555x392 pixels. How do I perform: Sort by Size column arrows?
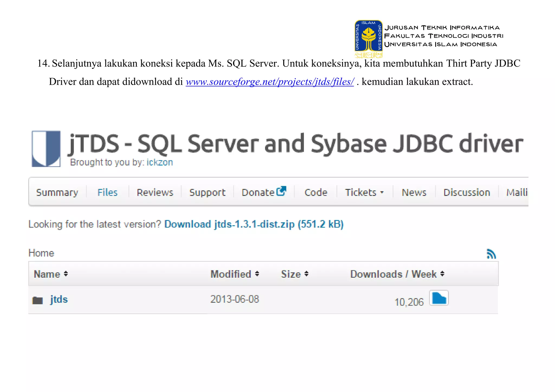[x=306, y=274]
